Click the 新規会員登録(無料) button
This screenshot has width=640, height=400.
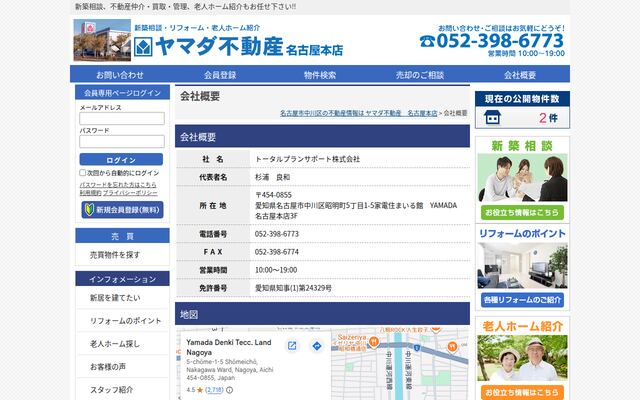(122, 210)
